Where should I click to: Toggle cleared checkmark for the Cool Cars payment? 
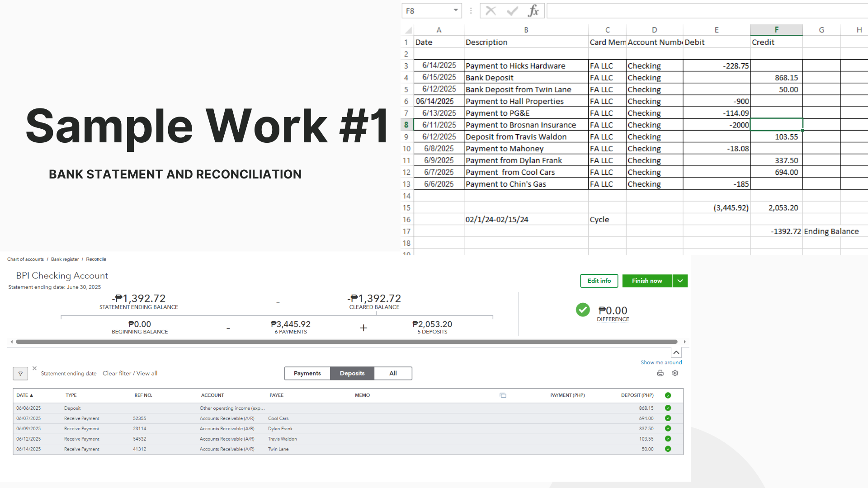click(x=668, y=418)
